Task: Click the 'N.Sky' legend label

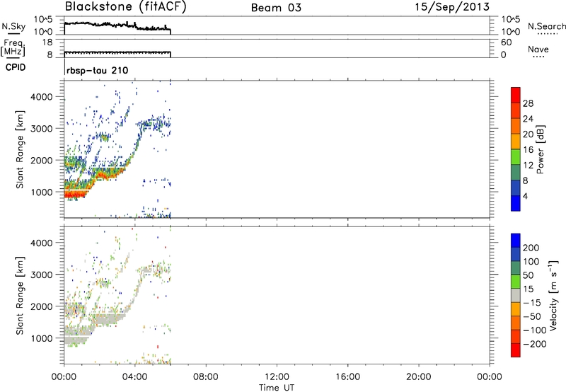Action: [13, 26]
